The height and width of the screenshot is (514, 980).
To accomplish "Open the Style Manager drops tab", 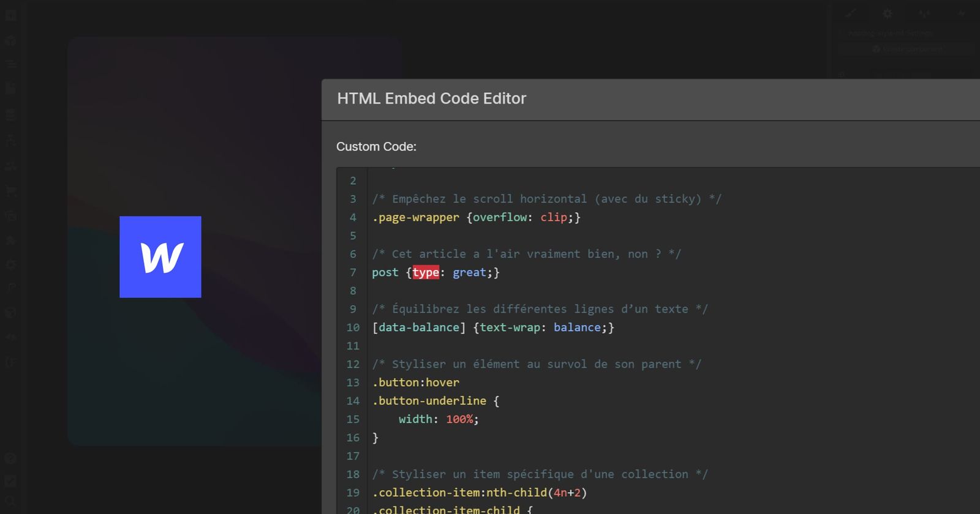I will click(x=924, y=13).
